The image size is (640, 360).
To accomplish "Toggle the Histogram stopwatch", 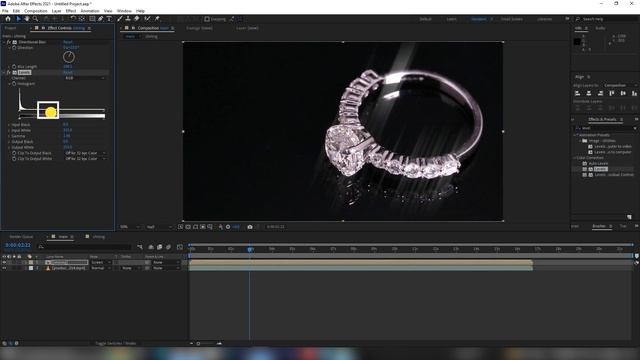I will click(x=14, y=84).
